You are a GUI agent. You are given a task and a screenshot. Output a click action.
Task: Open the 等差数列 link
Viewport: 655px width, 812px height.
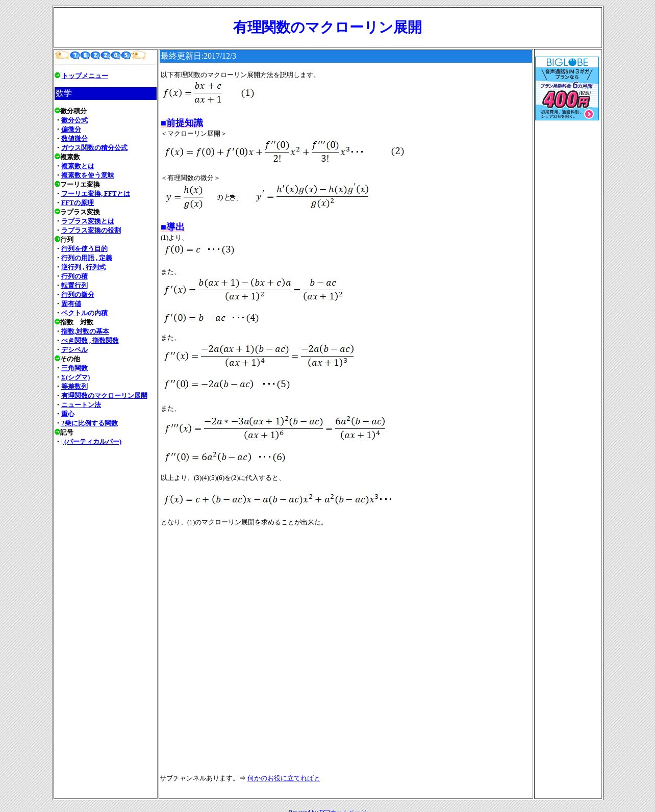pos(74,386)
